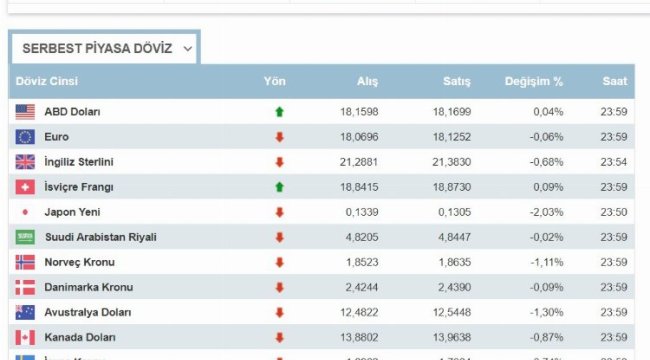Click the Denmark flag icon

point(25,287)
